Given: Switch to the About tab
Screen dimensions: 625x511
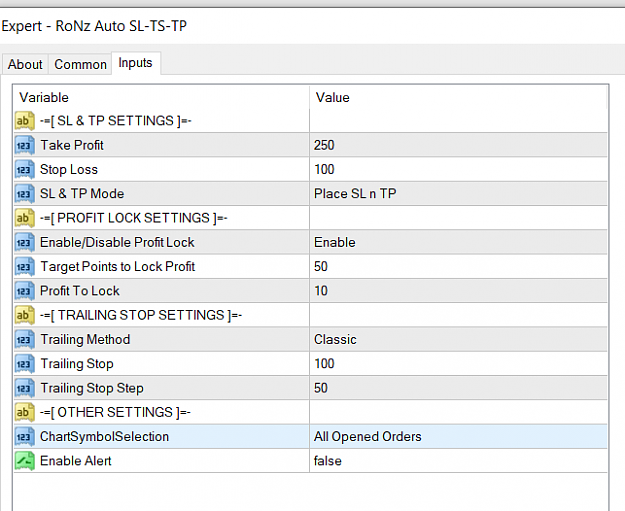Looking at the screenshot, I should click(x=25, y=64).
